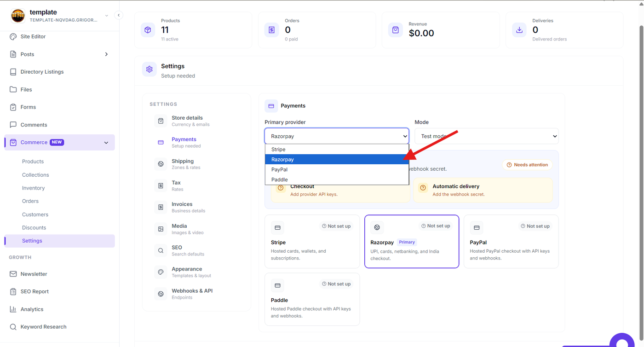Click the Appearance palette icon
This screenshot has height=347, width=644.
(161, 272)
